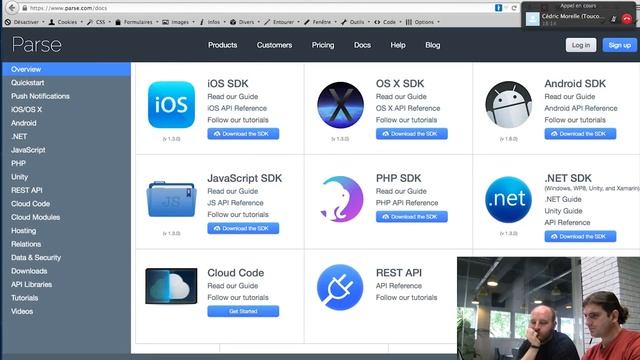
Task: Open JS API Reference link
Action: tap(235, 203)
